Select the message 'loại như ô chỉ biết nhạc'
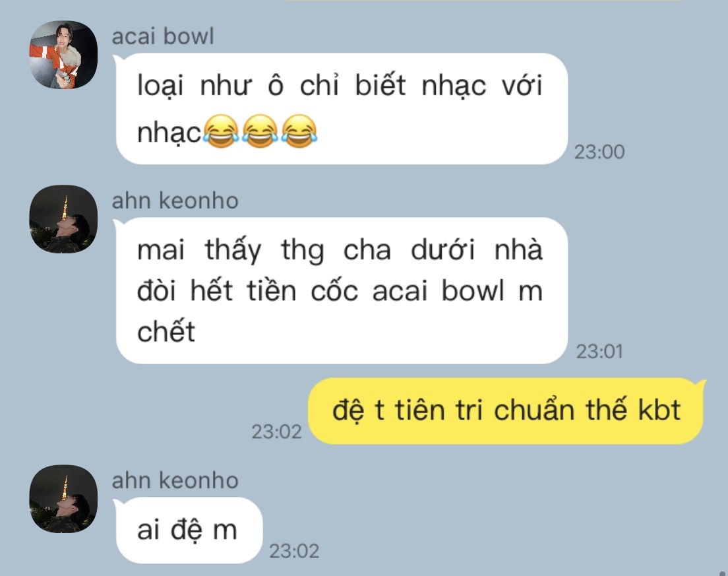The image size is (728, 576). 342,109
